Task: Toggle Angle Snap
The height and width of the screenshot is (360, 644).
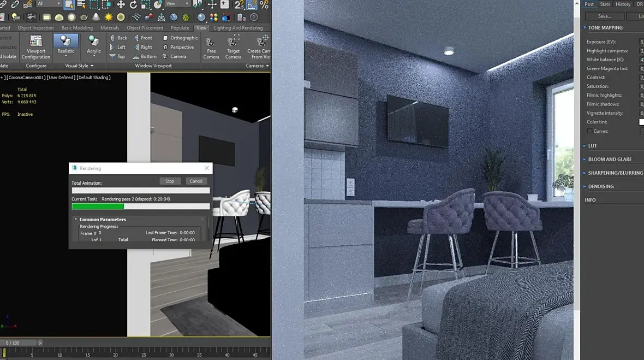Action: [252, 4]
